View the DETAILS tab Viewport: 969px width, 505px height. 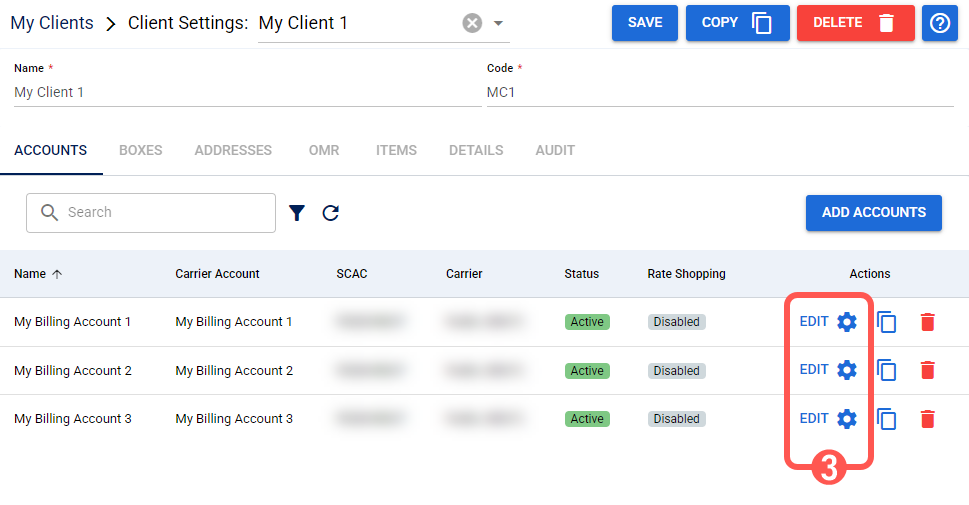pyautogui.click(x=476, y=150)
